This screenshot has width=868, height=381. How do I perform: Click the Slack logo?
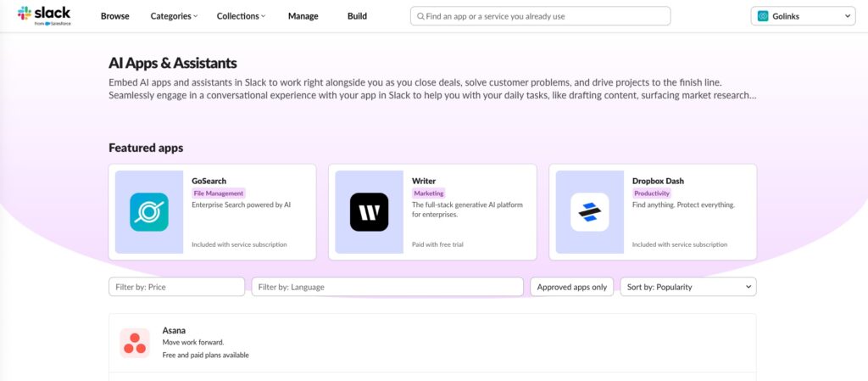[x=44, y=15]
